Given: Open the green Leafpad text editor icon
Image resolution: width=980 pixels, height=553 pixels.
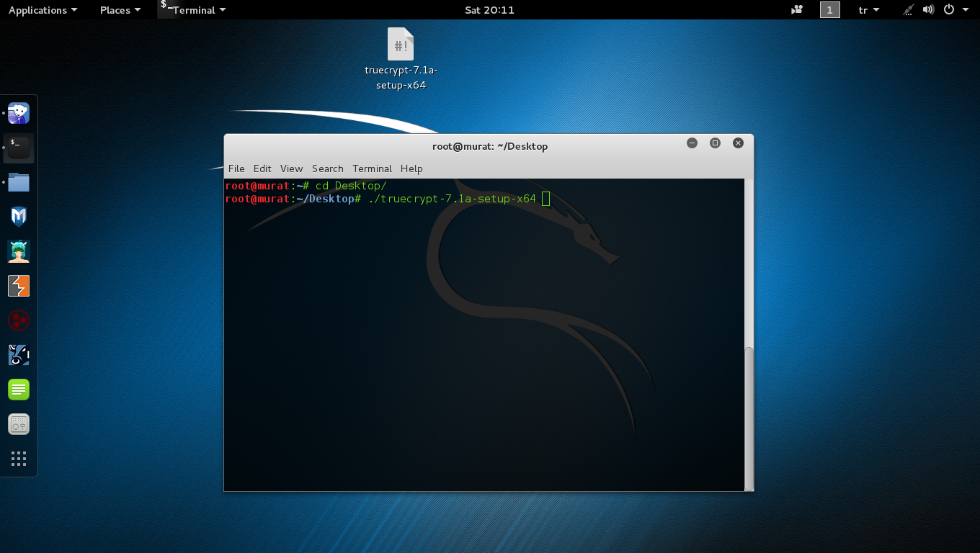Looking at the screenshot, I should (19, 390).
